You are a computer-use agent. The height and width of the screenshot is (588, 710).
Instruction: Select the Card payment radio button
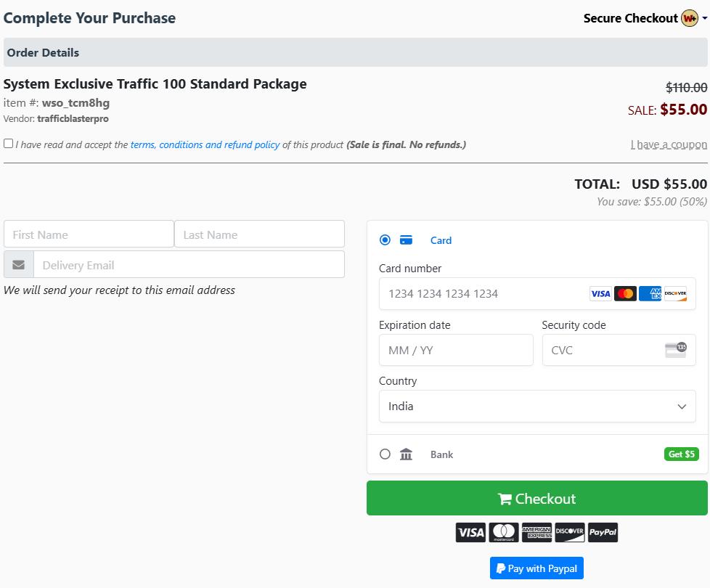coord(385,240)
